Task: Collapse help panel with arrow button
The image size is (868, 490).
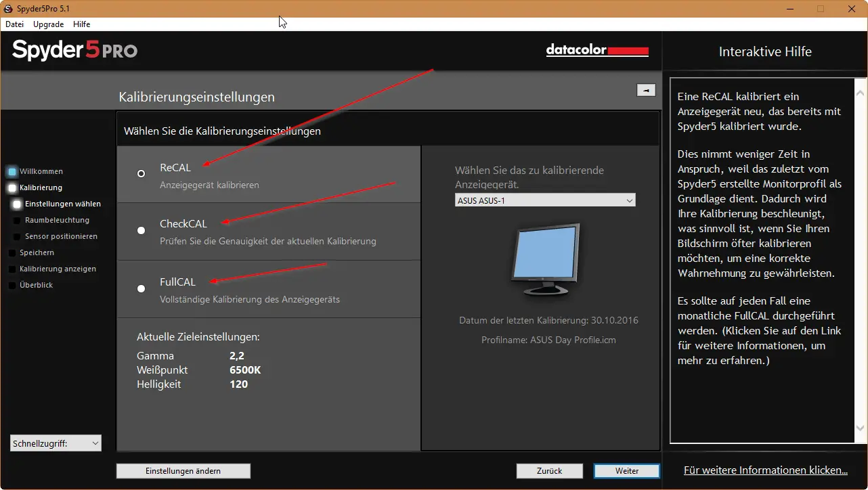Action: (x=646, y=90)
